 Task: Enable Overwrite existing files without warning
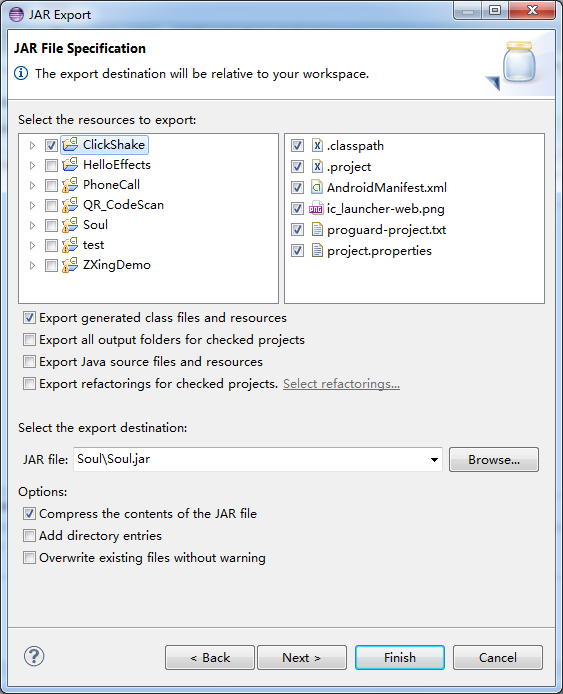[29, 557]
